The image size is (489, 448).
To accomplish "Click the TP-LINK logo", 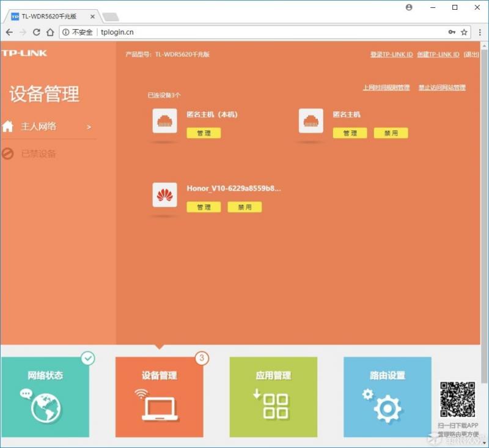I will (24, 53).
